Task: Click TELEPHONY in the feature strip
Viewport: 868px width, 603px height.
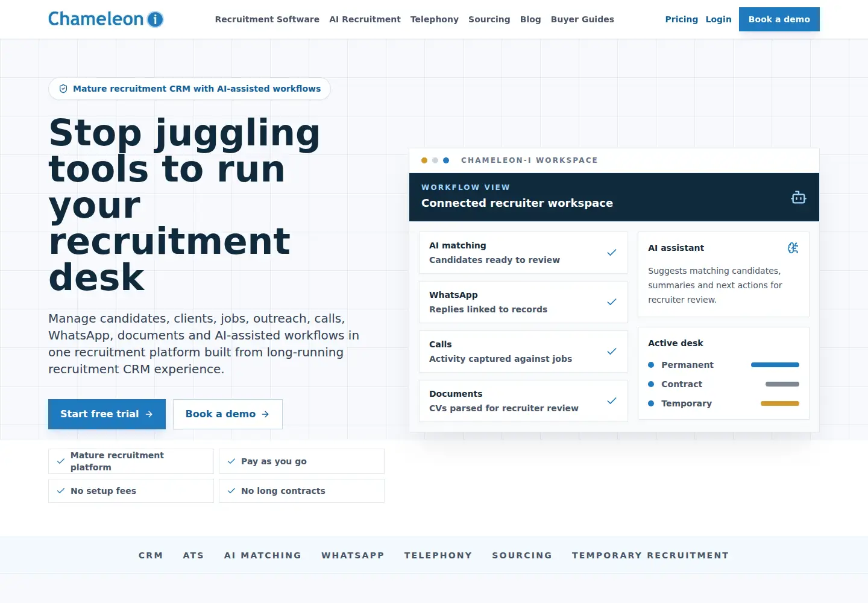Action: [438, 555]
